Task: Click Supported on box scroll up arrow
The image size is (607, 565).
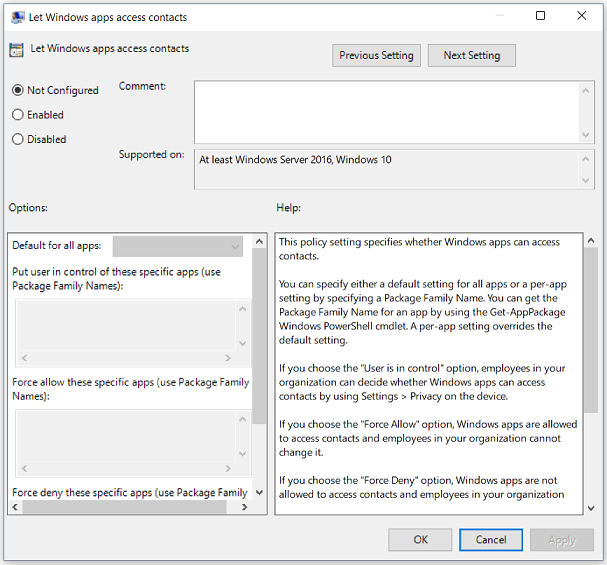Action: (x=586, y=159)
